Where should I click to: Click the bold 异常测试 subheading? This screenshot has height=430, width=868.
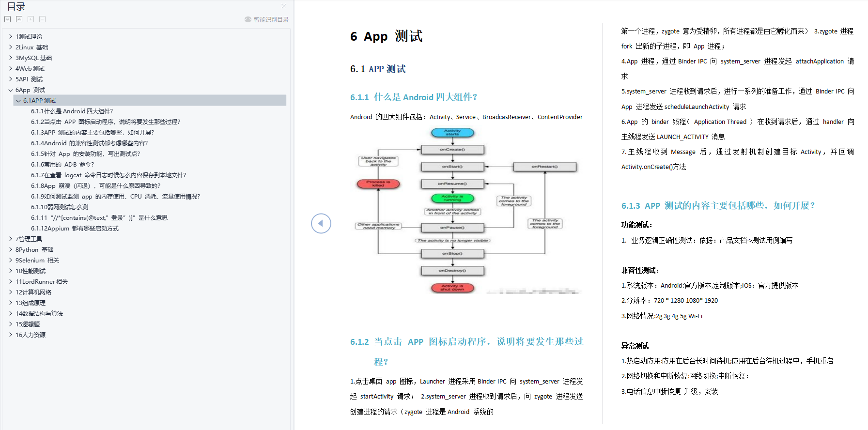(x=635, y=346)
